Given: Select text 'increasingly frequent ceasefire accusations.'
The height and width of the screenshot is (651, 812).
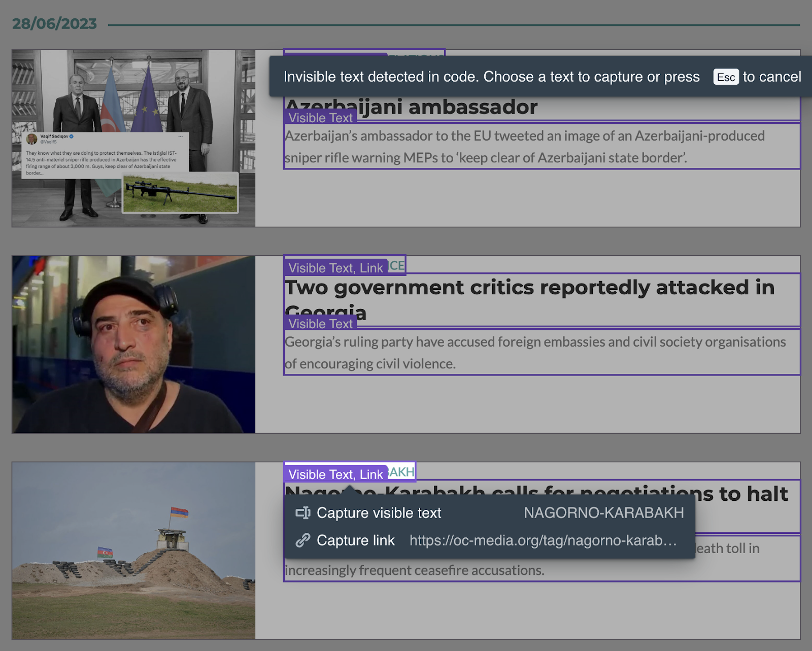Looking at the screenshot, I should pyautogui.click(x=415, y=570).
